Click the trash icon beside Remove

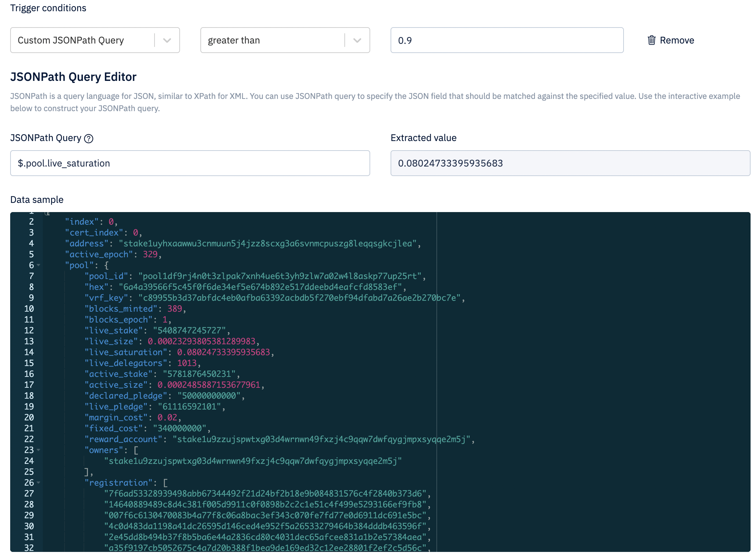pyautogui.click(x=651, y=40)
